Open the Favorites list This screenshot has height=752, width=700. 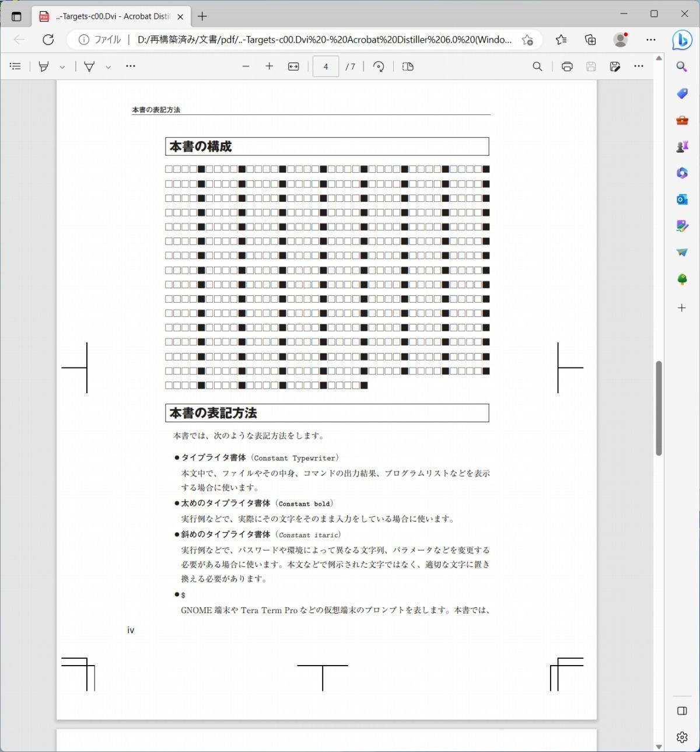tap(561, 40)
